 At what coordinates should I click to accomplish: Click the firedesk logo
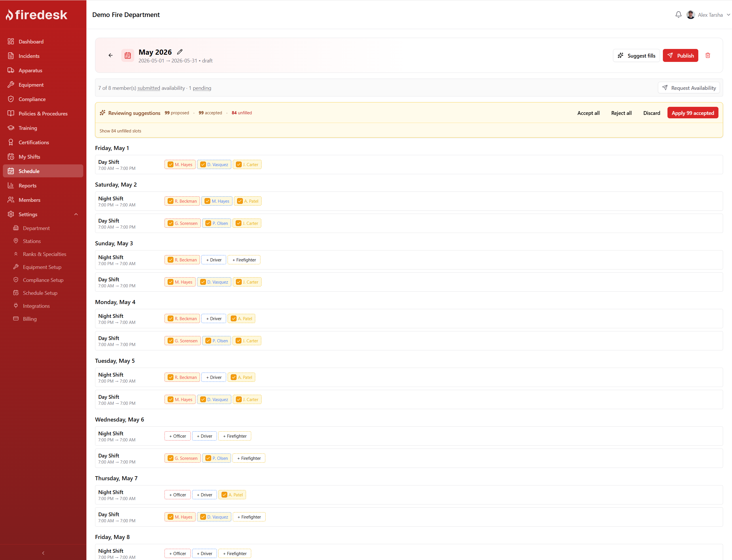point(37,15)
